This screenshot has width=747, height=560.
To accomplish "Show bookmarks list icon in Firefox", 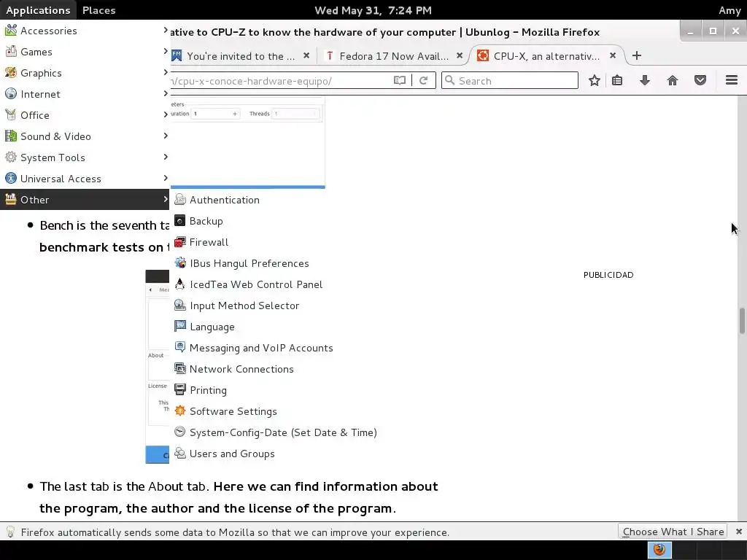I will click(x=617, y=80).
